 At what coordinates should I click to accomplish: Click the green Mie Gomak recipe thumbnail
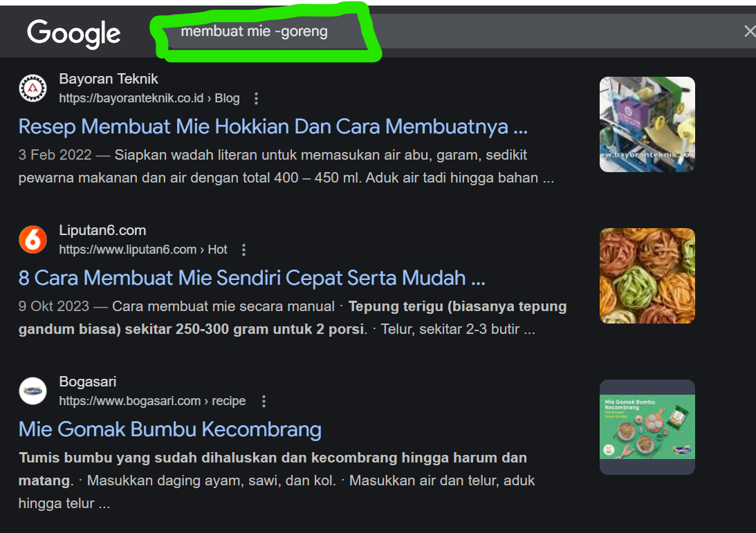(x=647, y=427)
